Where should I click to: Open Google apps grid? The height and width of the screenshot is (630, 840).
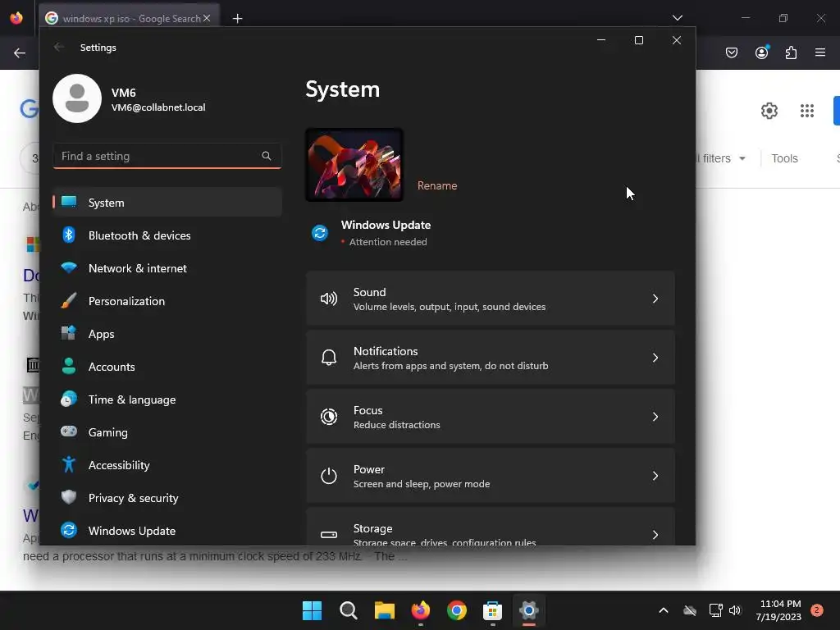(807, 111)
